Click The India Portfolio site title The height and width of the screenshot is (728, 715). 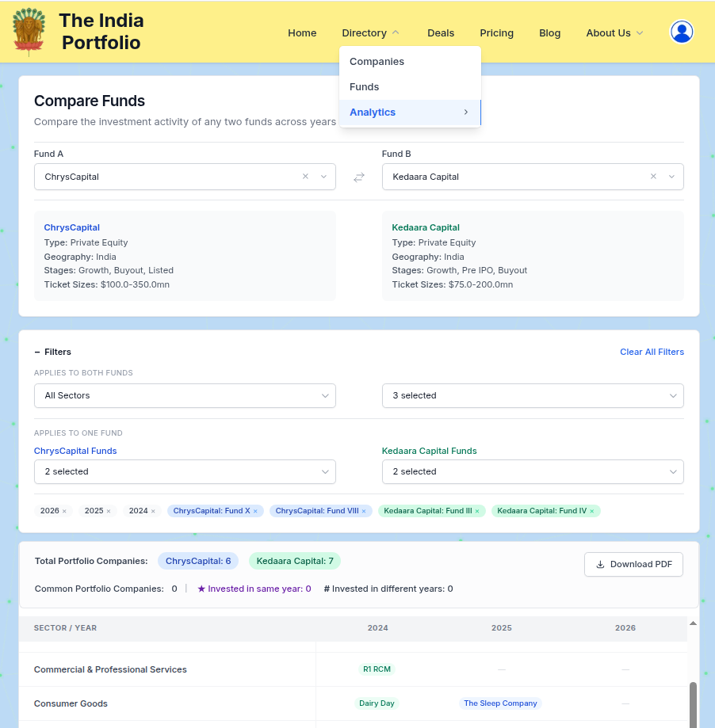pos(101,32)
